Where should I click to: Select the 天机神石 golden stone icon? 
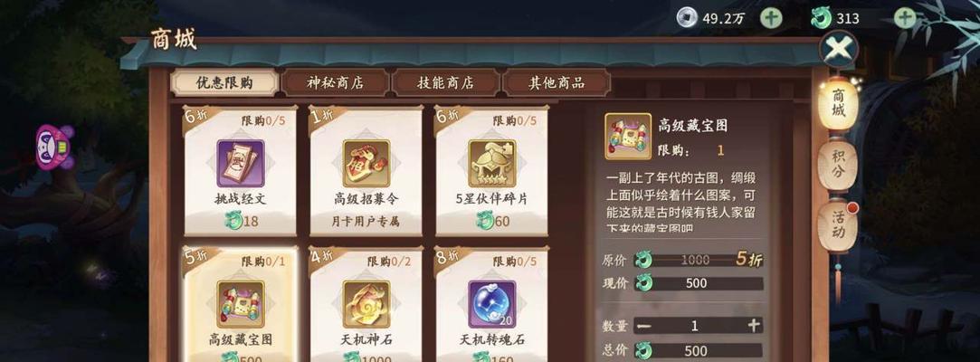click(x=366, y=304)
